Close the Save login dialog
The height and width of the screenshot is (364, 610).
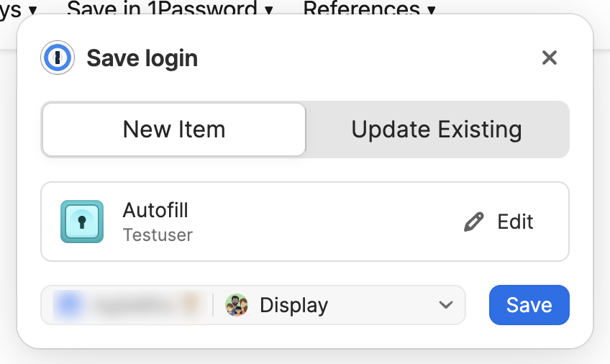(550, 58)
